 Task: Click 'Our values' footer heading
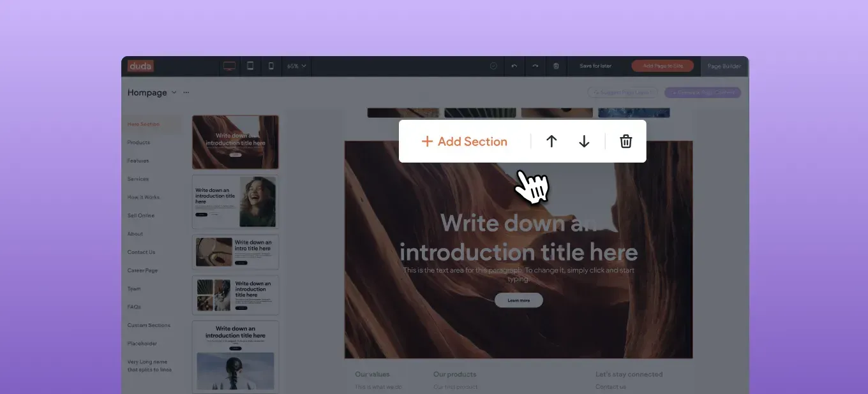click(372, 374)
